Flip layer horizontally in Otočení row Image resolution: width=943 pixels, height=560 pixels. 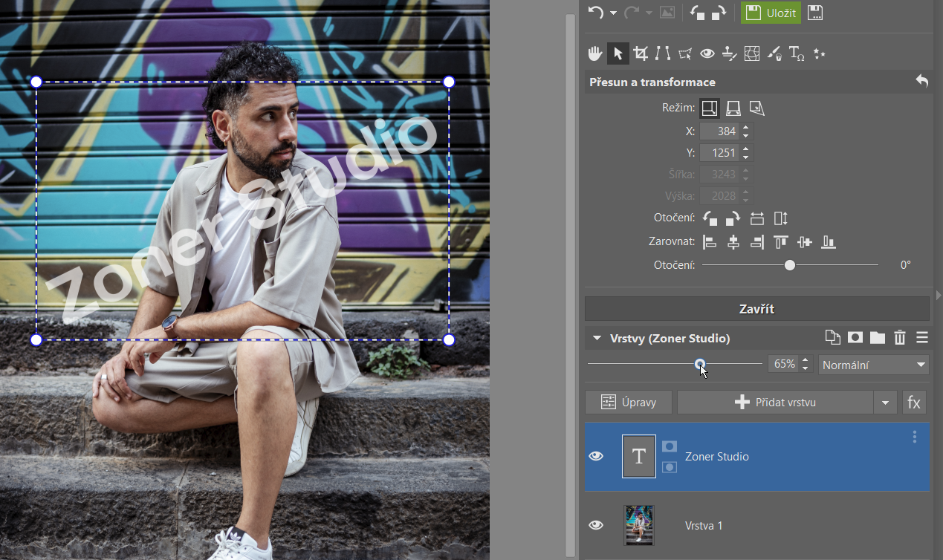tap(757, 218)
